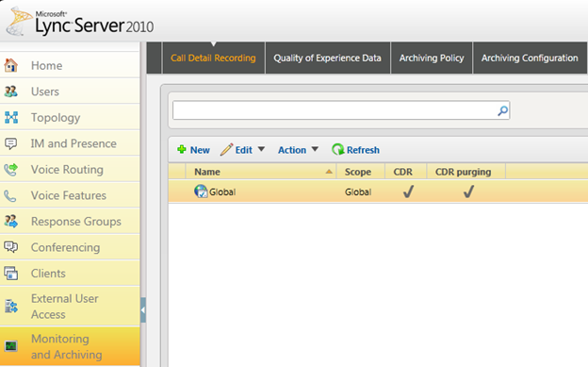Image resolution: width=588 pixels, height=367 pixels.
Task: Focus the search text field
Action: point(335,110)
